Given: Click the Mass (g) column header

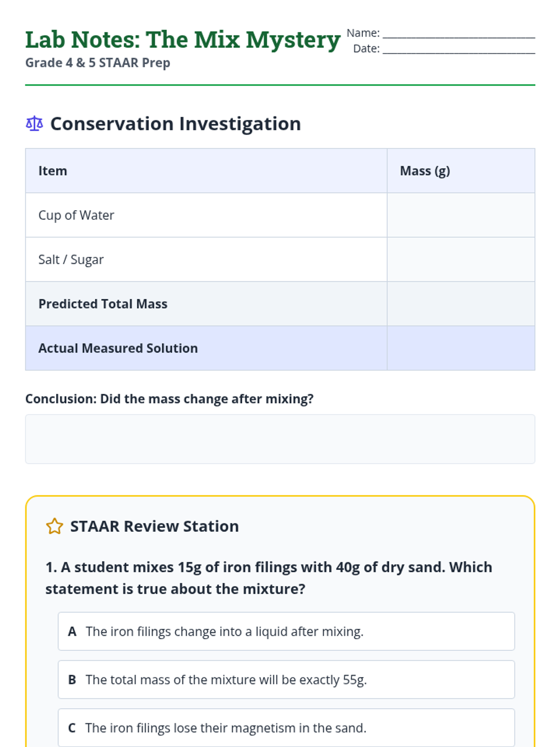Looking at the screenshot, I should pos(425,171).
